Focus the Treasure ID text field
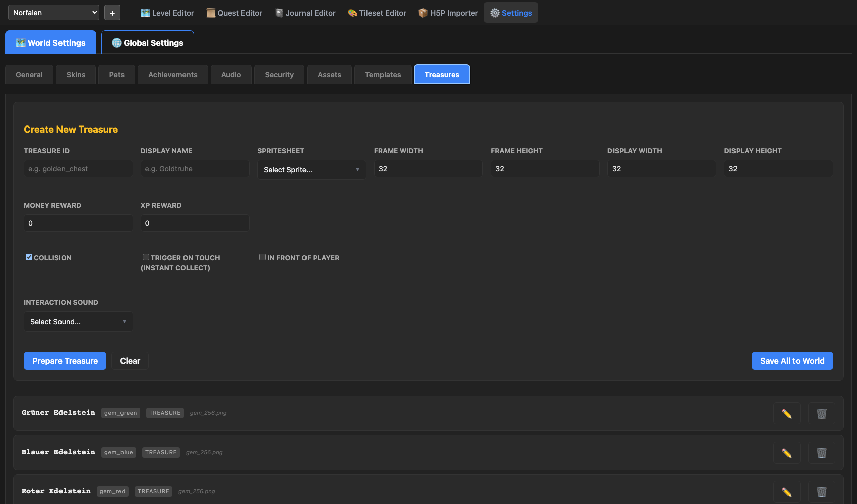 coord(78,169)
